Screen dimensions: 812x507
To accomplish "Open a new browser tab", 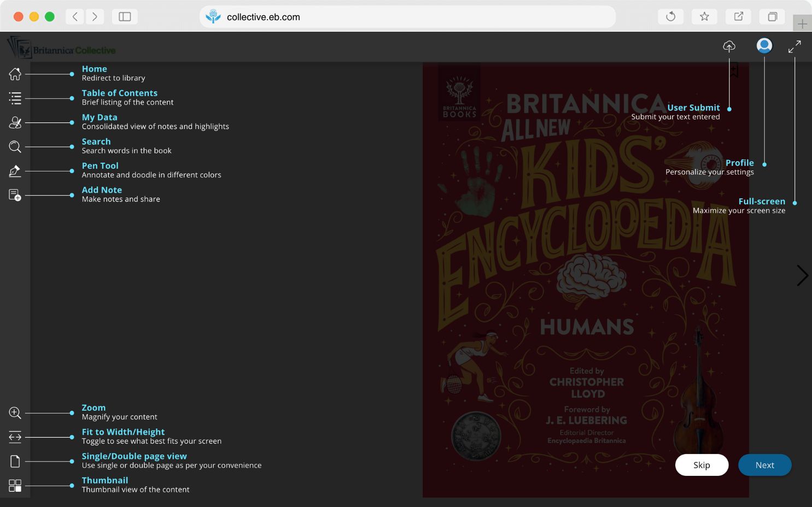I will pos(802,24).
